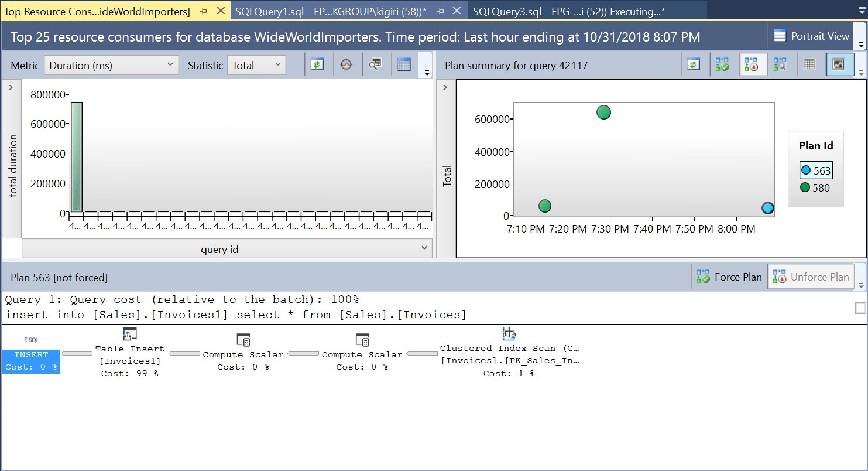Close the SQLQuery1.sql tab

point(458,11)
